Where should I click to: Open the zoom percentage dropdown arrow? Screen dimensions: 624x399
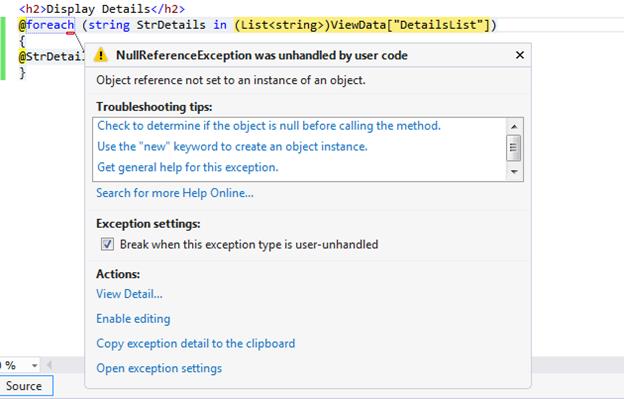(x=35, y=365)
